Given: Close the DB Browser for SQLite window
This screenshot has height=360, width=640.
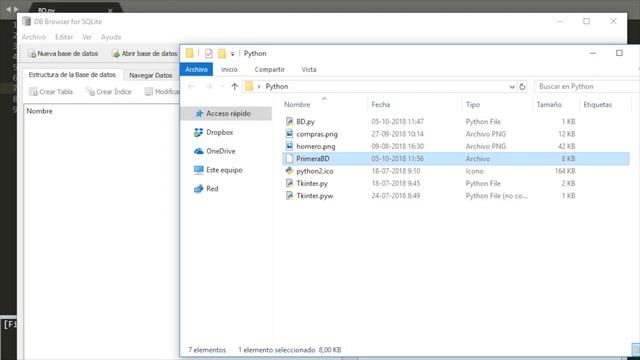Looking at the screenshot, I should (x=613, y=21).
